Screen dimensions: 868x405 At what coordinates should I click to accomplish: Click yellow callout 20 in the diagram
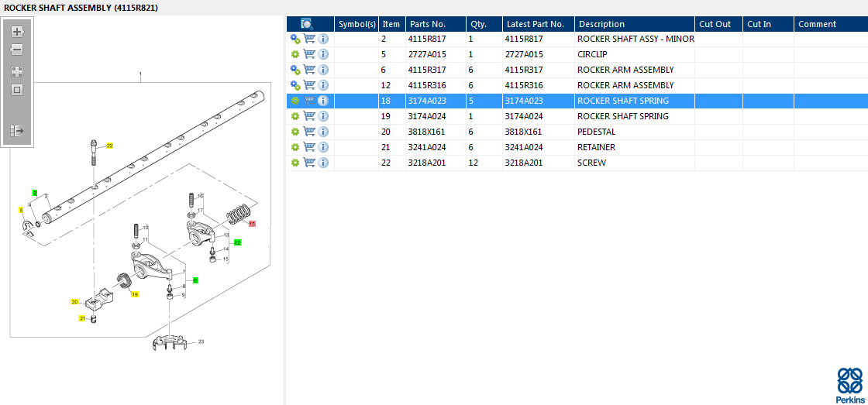point(74,301)
